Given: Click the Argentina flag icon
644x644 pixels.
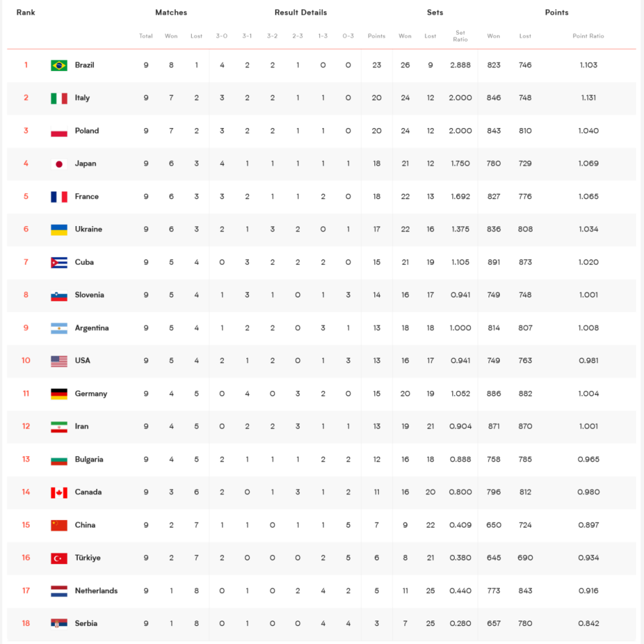Looking at the screenshot, I should (x=59, y=328).
